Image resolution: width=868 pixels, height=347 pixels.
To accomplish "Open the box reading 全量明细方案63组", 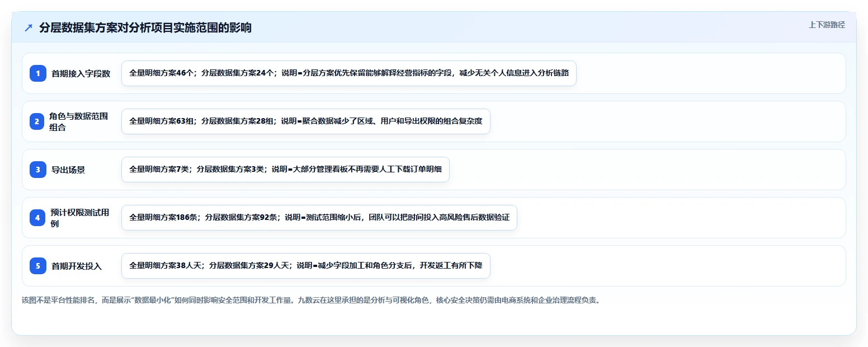I will click(x=305, y=121).
